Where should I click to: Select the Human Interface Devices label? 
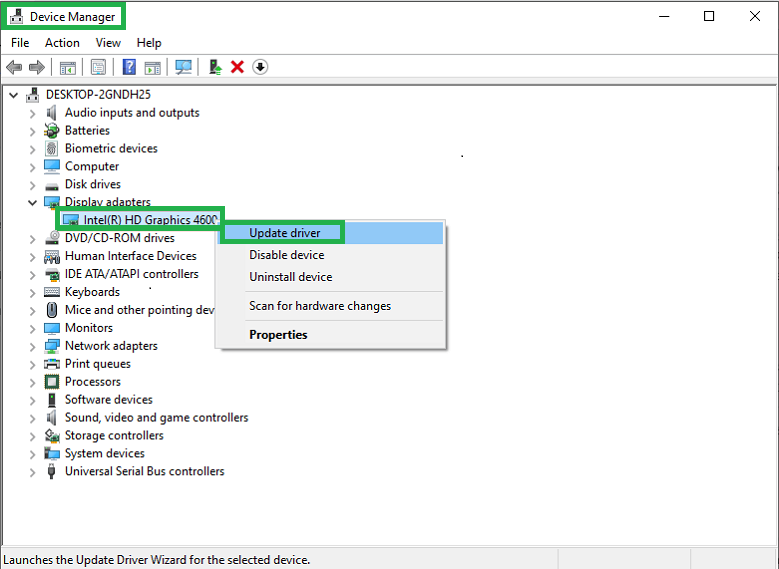pyautogui.click(x=131, y=256)
